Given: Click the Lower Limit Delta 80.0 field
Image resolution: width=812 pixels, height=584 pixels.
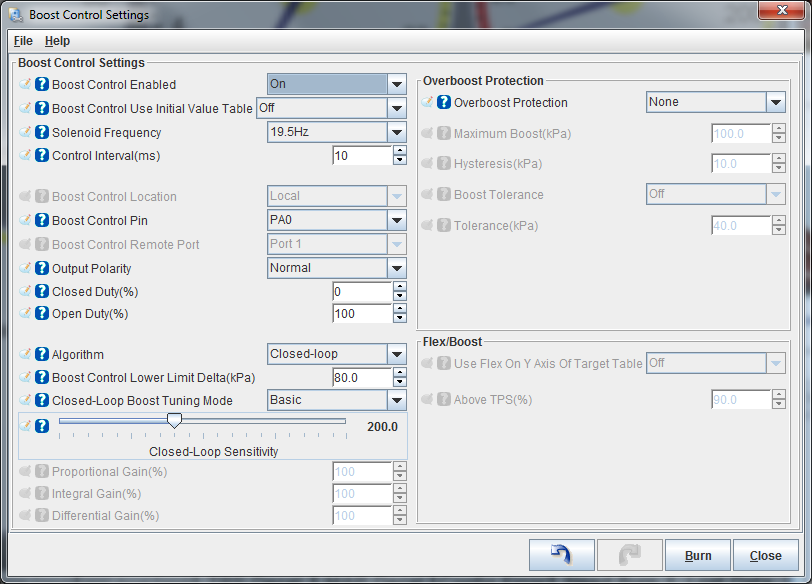Looking at the screenshot, I should coord(362,377).
